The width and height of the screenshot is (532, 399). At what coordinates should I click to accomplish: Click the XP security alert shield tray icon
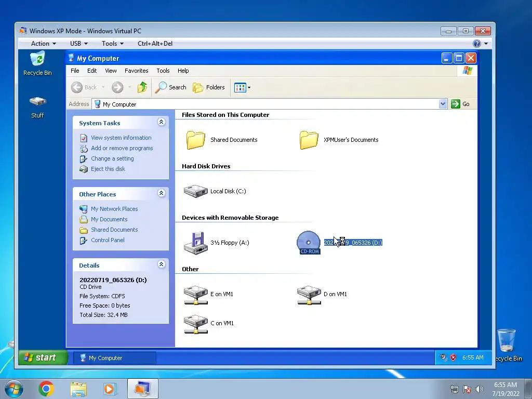(453, 357)
